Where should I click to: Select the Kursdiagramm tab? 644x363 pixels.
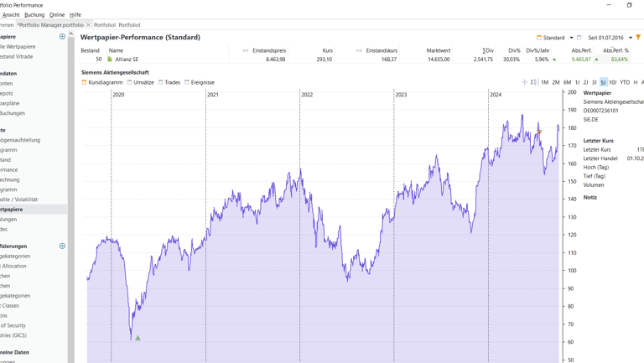pos(102,82)
